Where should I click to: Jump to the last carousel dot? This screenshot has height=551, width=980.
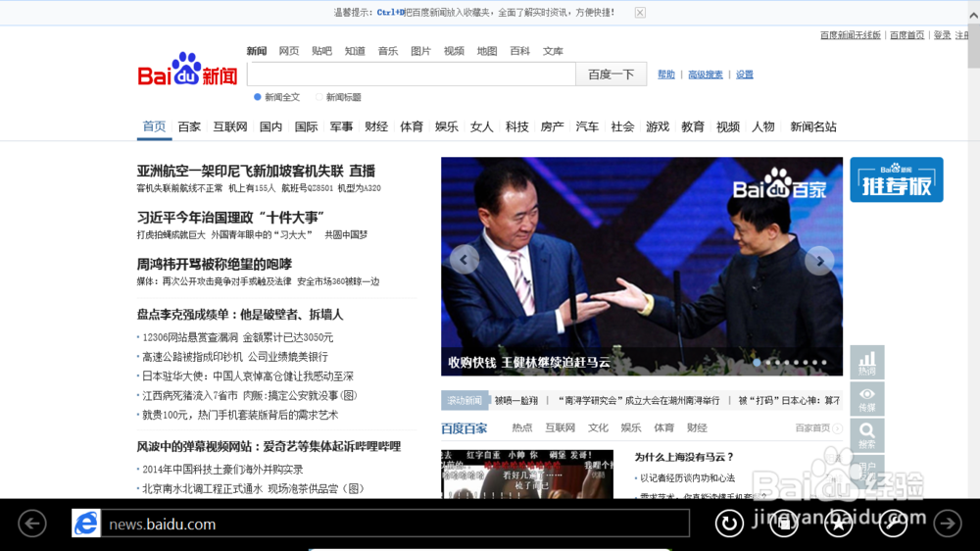click(824, 362)
